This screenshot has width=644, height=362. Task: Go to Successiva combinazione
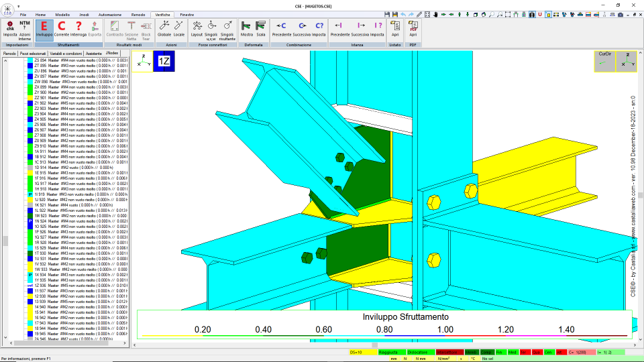302,29
